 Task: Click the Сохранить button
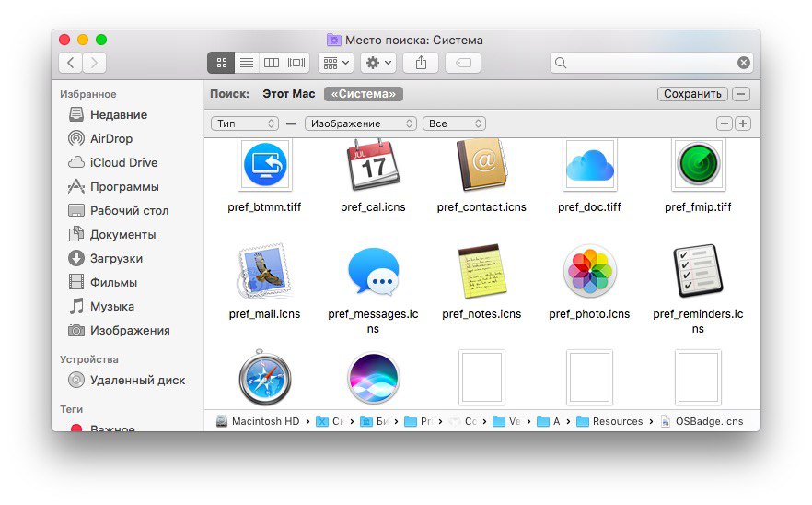(692, 94)
